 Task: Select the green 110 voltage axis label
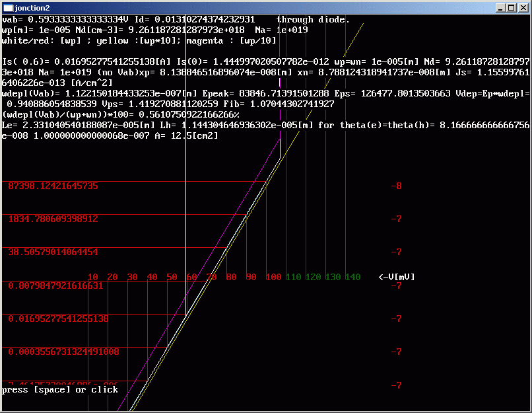click(293, 277)
